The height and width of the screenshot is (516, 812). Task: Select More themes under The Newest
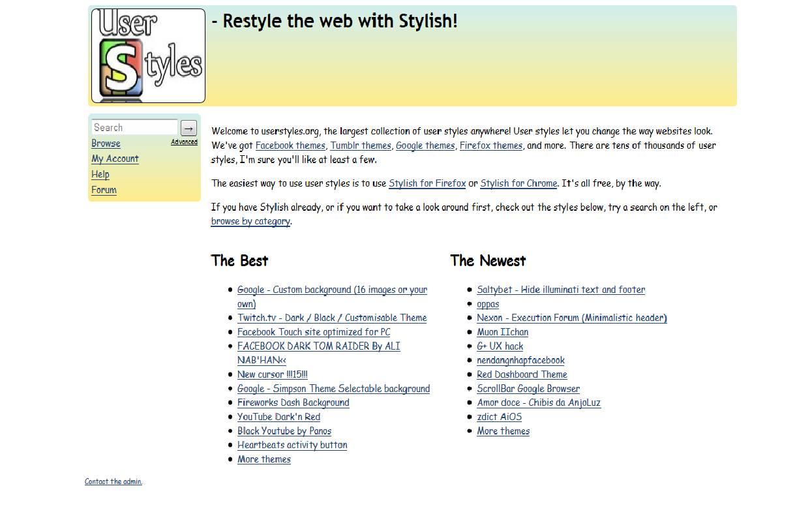(x=504, y=431)
